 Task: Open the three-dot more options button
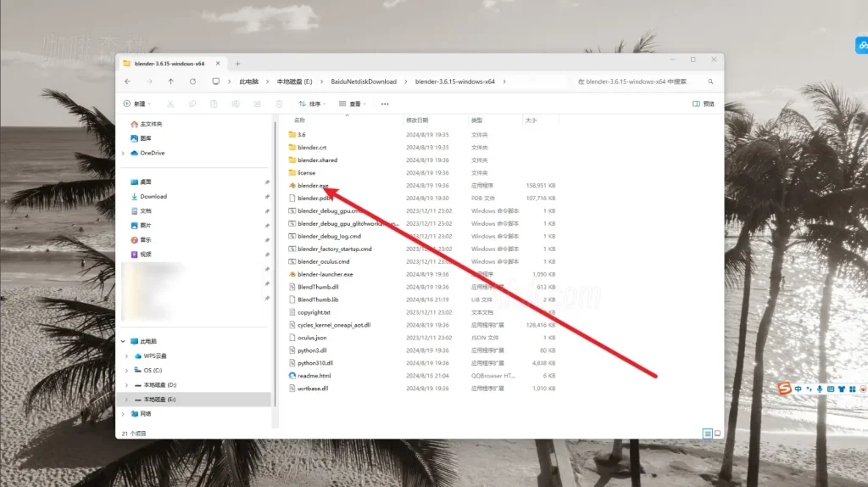pos(385,104)
